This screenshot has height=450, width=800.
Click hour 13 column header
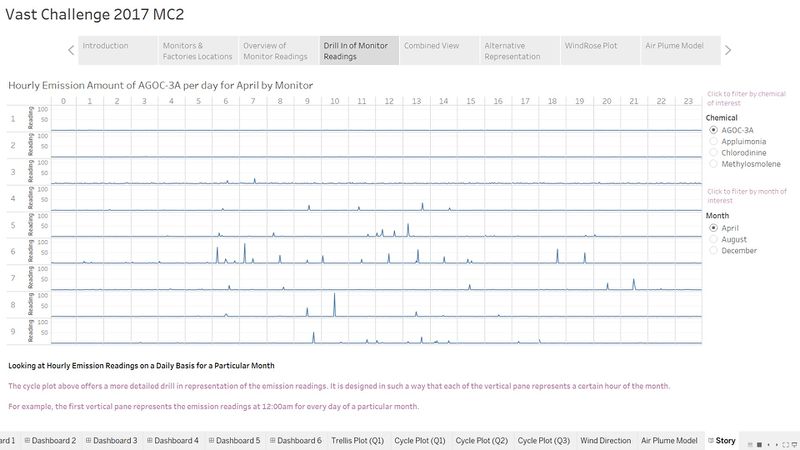click(416, 101)
